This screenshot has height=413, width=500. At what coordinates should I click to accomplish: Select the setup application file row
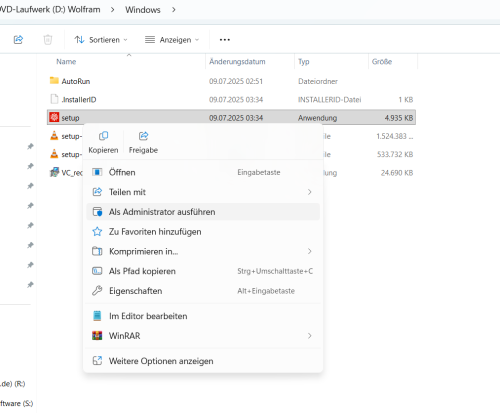(231, 117)
